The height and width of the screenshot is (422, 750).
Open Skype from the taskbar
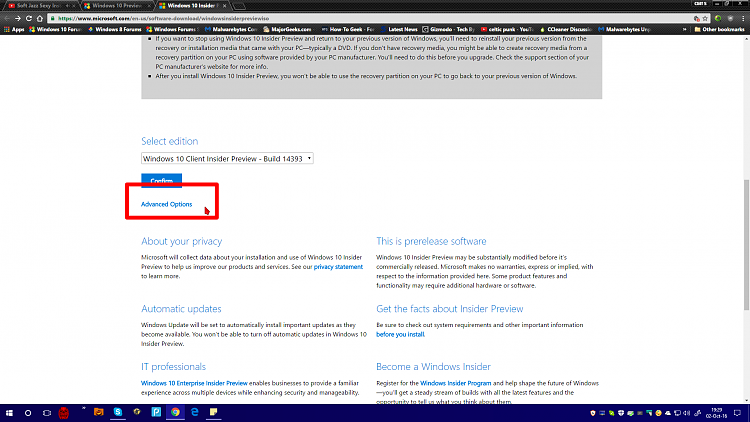click(118, 412)
